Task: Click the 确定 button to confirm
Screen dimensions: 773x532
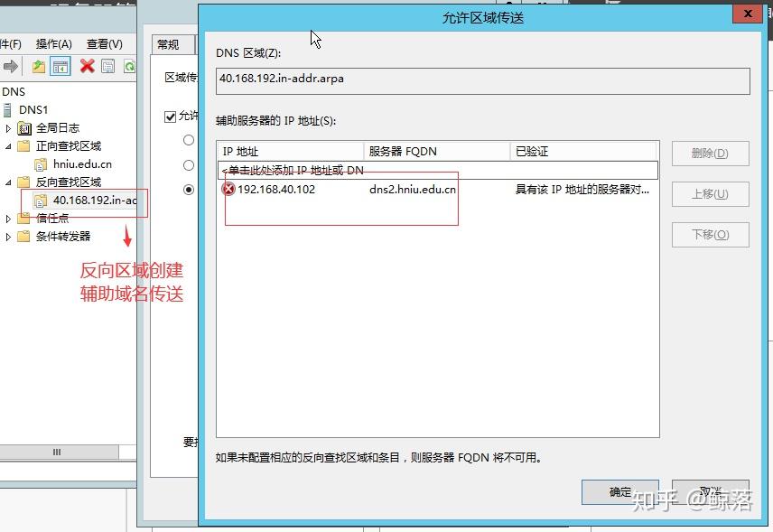Action: point(619,491)
